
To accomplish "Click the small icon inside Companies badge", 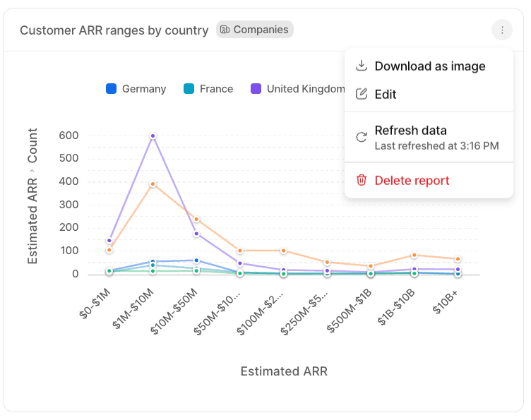I will click(225, 30).
